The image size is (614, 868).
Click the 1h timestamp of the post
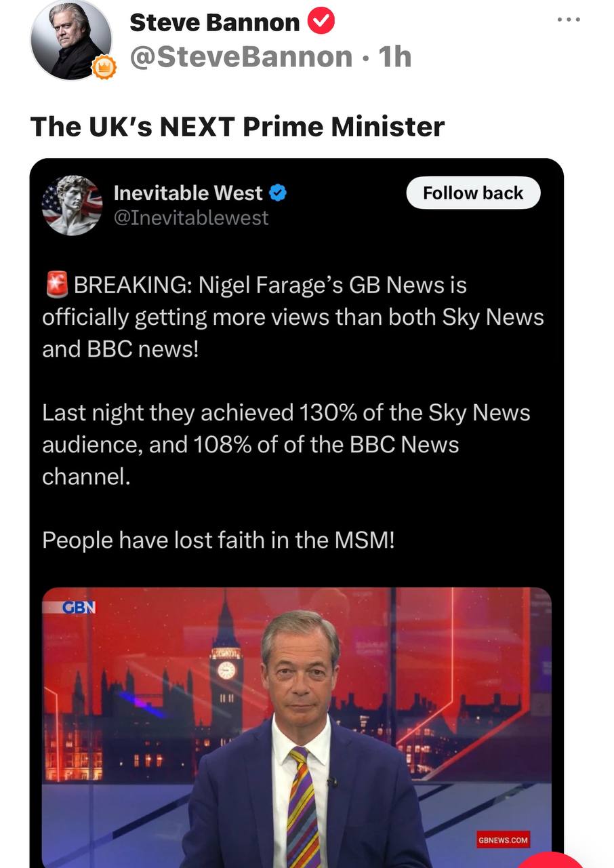coord(394,57)
